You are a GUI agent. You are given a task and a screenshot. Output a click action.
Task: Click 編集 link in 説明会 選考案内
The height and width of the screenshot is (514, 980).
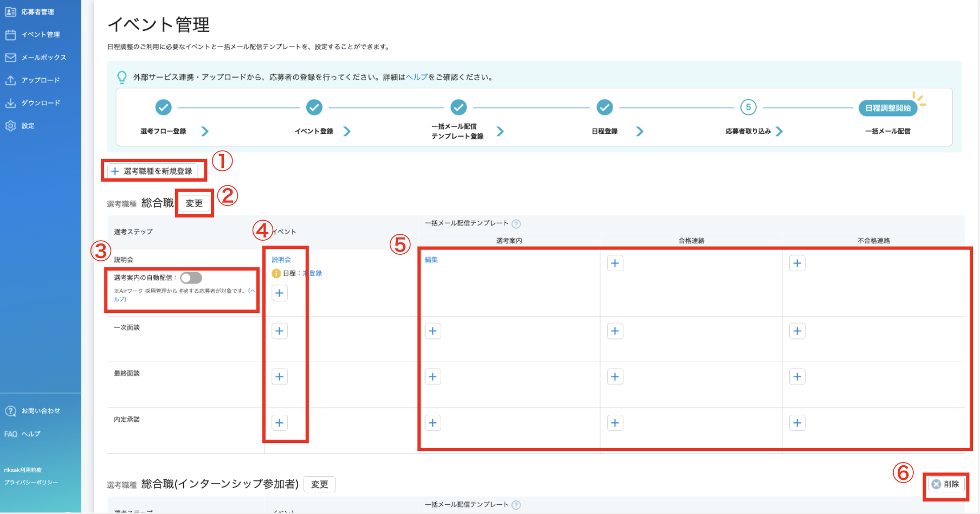click(x=431, y=260)
